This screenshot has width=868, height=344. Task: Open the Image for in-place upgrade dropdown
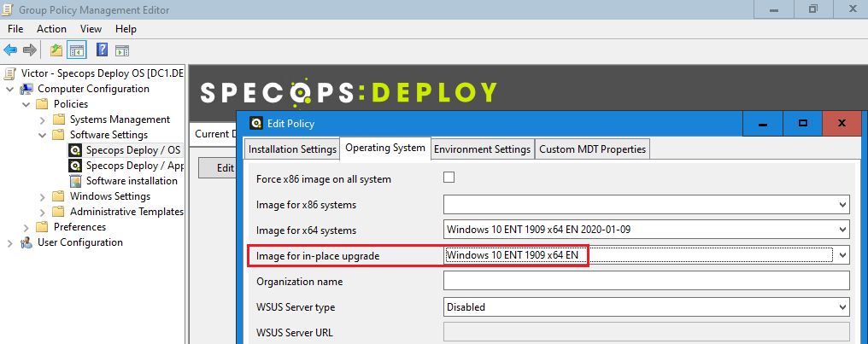pyautogui.click(x=843, y=255)
